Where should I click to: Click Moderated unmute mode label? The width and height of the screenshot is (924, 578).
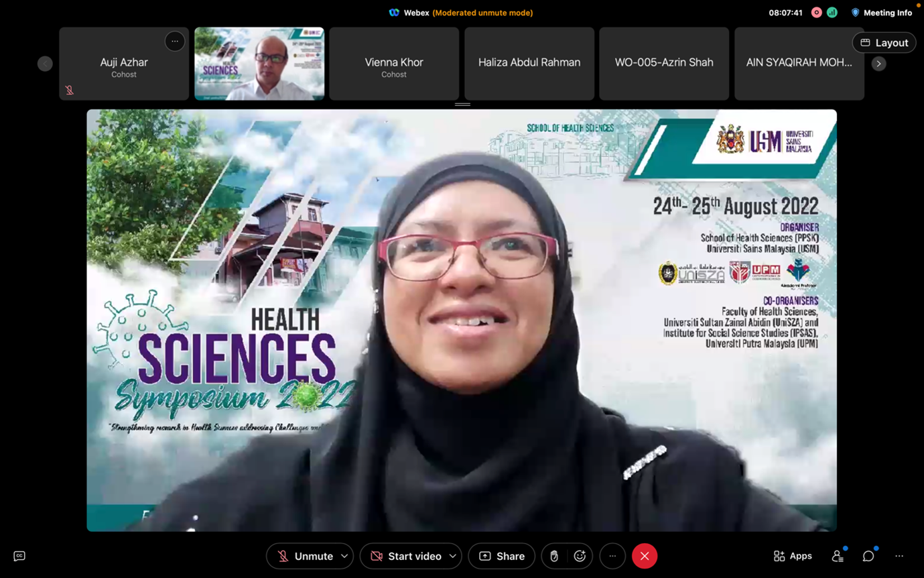pos(482,13)
